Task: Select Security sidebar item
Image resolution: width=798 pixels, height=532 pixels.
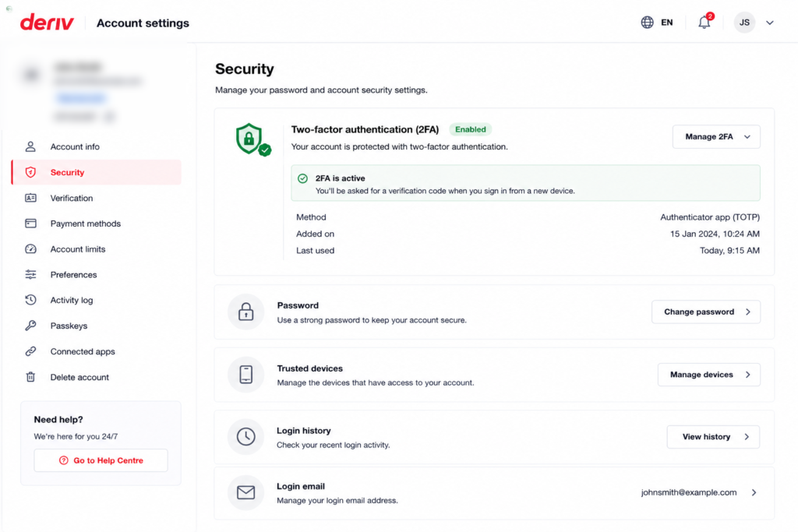Action: tap(96, 172)
